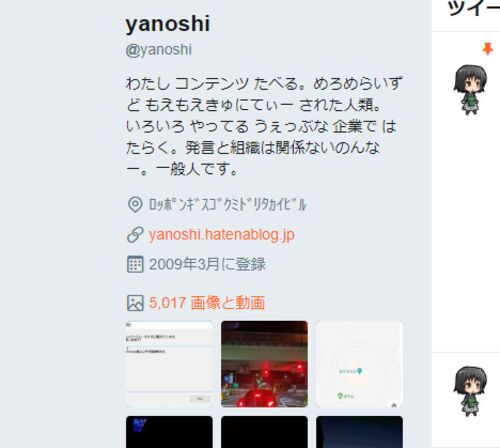
Task: Click the chain link icon beside blog URL
Action: [135, 235]
